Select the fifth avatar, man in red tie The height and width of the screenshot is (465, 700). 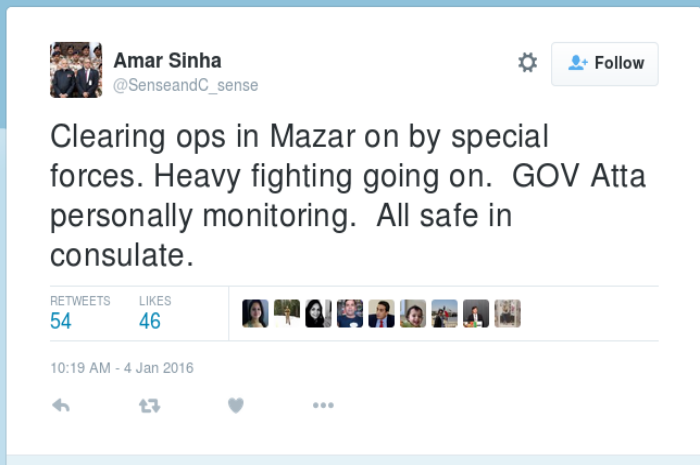(381, 313)
